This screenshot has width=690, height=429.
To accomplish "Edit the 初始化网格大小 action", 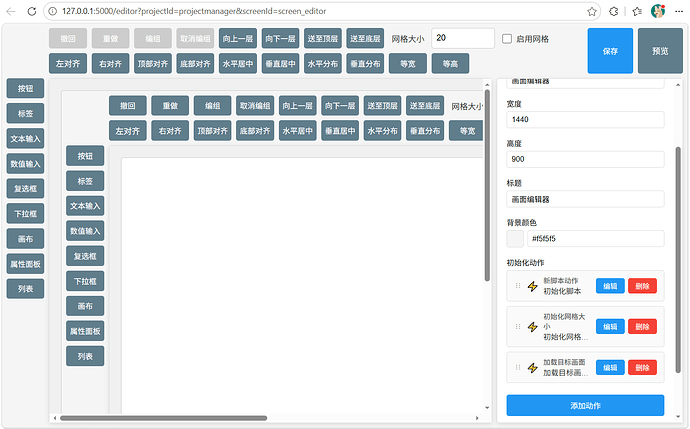I will tap(610, 327).
